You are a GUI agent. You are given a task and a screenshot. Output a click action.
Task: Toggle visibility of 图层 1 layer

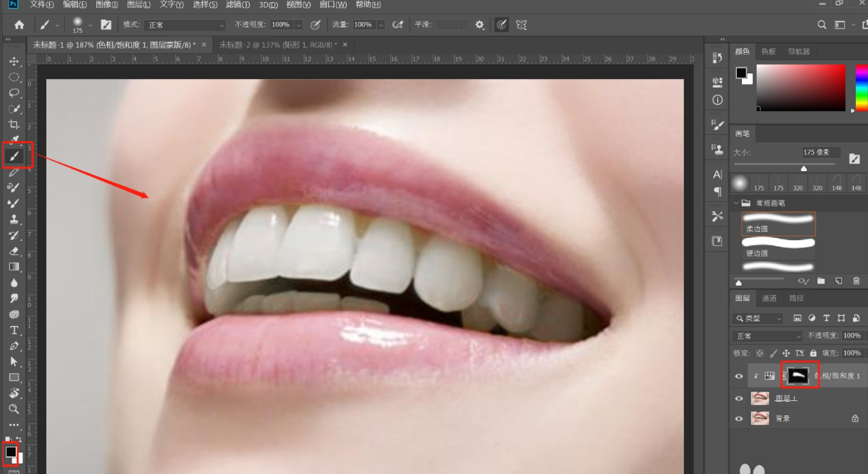(x=739, y=398)
